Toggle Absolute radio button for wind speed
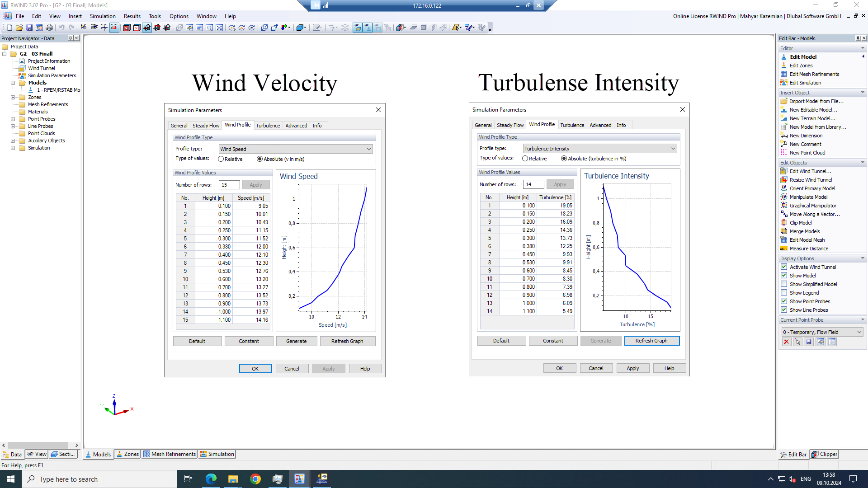 click(260, 159)
